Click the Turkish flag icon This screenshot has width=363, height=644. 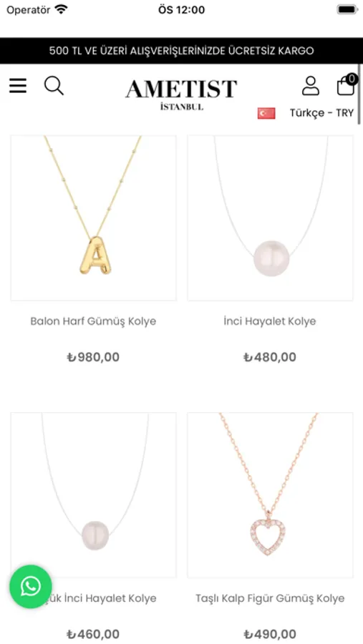pos(266,113)
